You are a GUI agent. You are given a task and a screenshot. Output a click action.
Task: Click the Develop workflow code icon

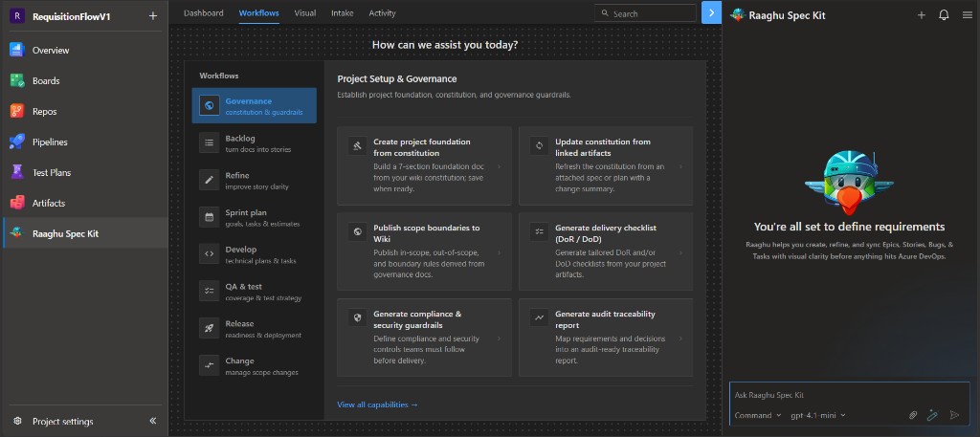coord(210,254)
